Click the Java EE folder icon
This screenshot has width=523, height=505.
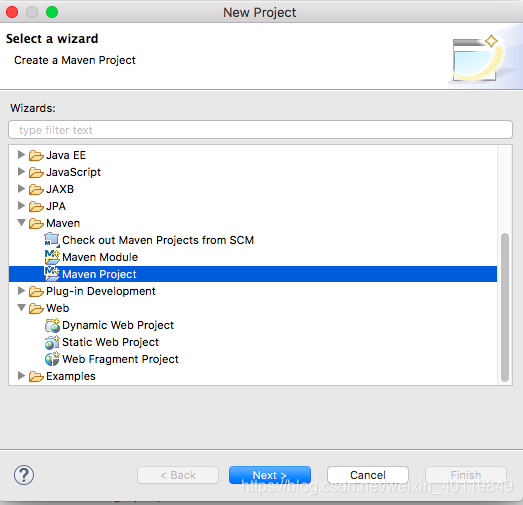tap(36, 155)
